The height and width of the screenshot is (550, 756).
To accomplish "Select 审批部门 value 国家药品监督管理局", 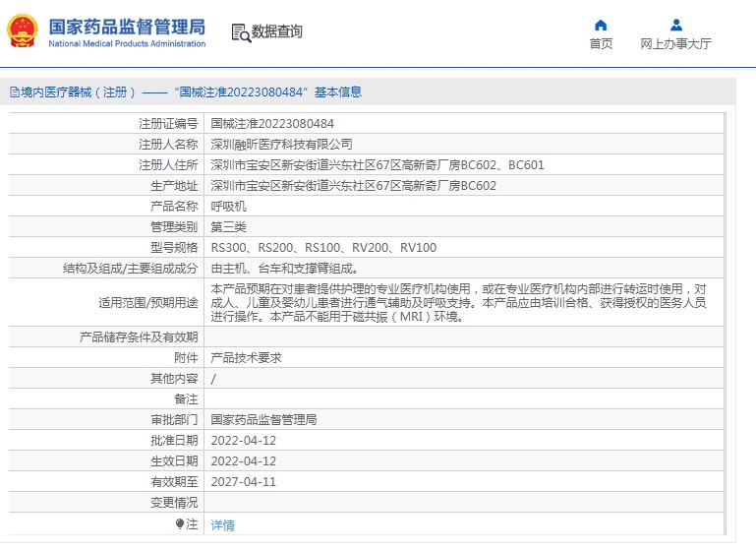I will tap(263, 420).
